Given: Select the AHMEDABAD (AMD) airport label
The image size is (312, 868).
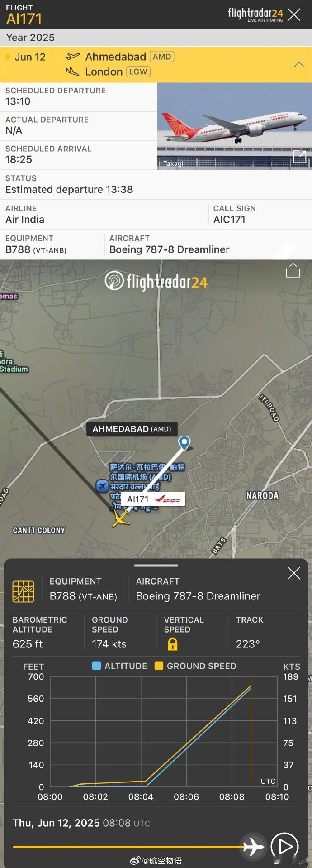Looking at the screenshot, I should click(132, 429).
